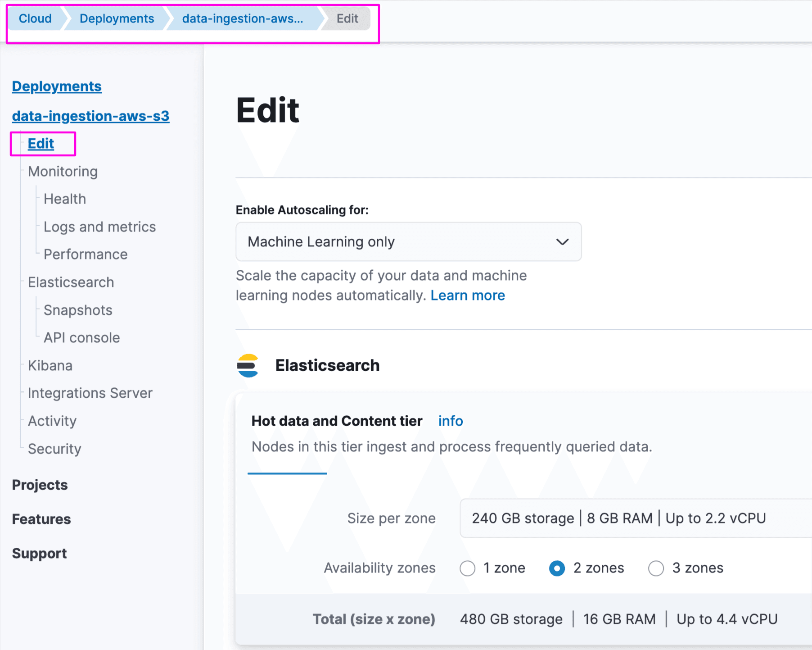
Task: Select the 3 zones option
Action: 656,568
